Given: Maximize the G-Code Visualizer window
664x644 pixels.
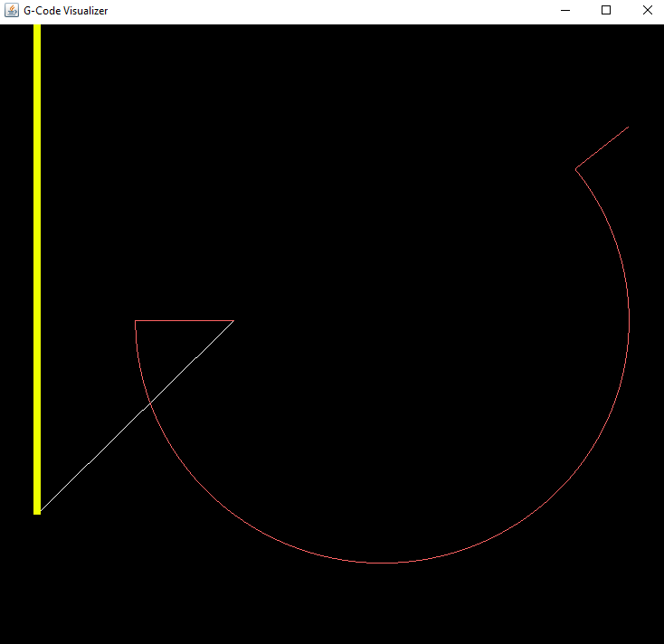Looking at the screenshot, I should [606, 11].
